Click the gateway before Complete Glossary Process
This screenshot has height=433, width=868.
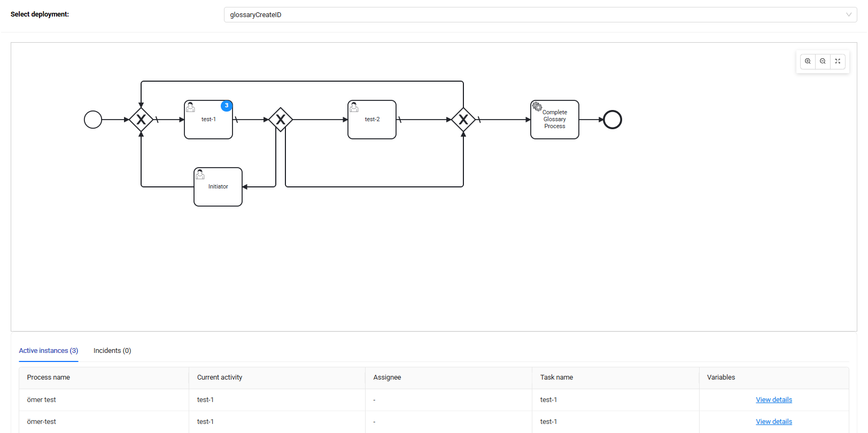(x=463, y=120)
